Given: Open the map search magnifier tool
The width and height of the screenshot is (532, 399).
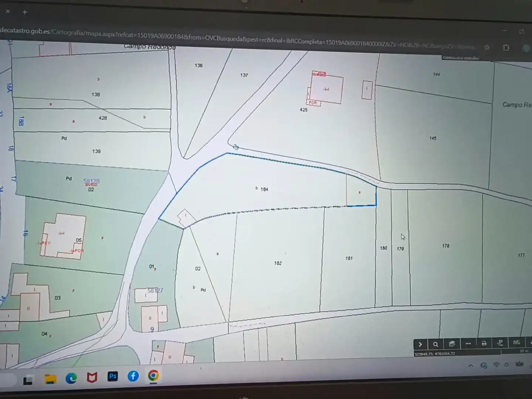Looking at the screenshot, I should pyautogui.click(x=436, y=344).
